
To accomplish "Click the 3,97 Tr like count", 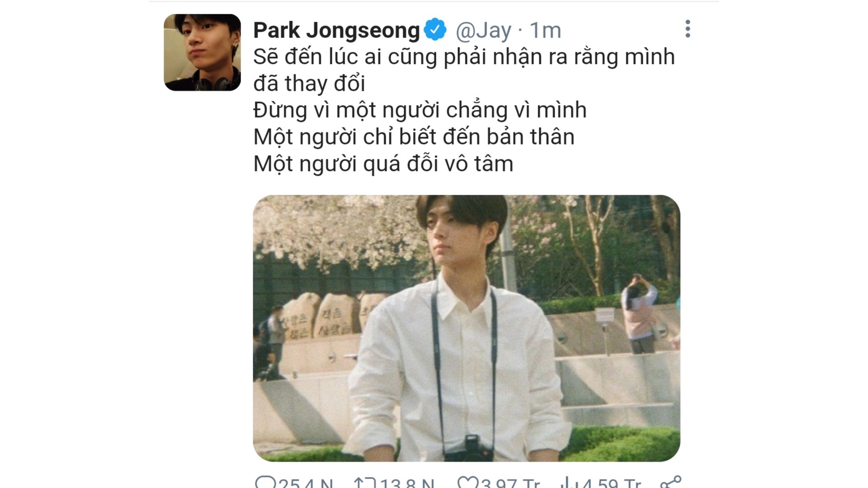I will [510, 483].
